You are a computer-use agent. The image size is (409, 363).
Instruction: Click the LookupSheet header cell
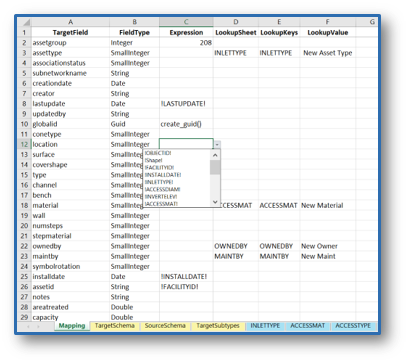[236, 33]
